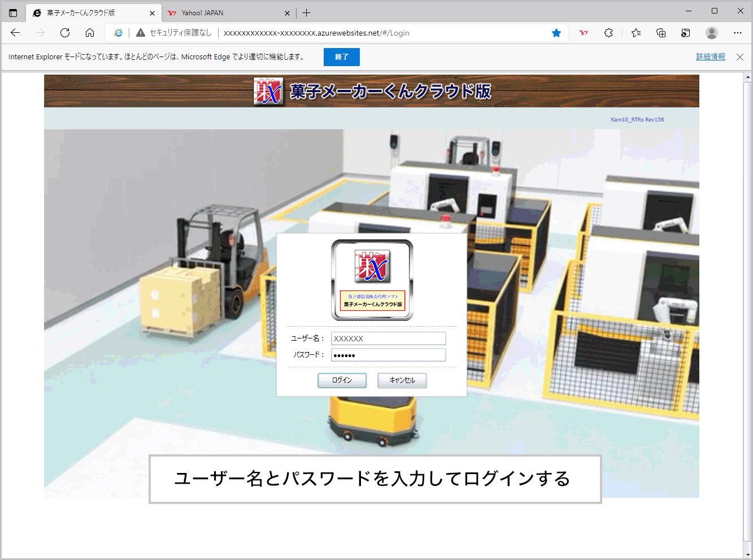Open the user profile avatar icon
The image size is (753, 560).
pyautogui.click(x=712, y=33)
